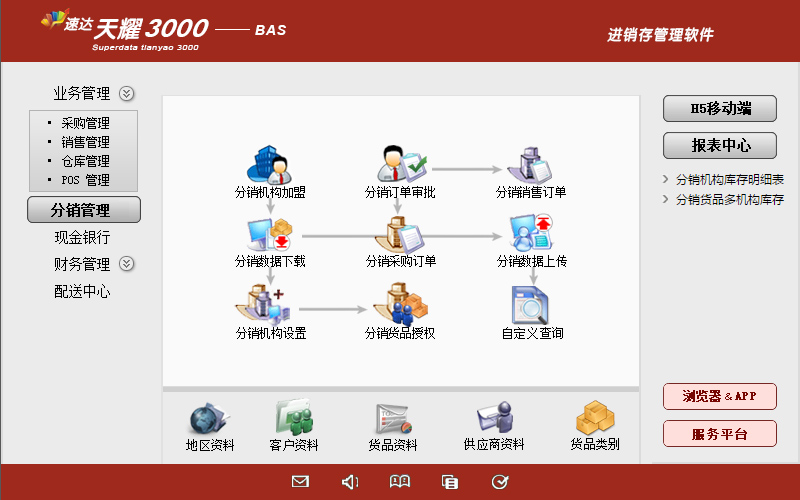Collapse the 业务管理 section chevron
Screen dimensions: 800x500
[x=127, y=94]
